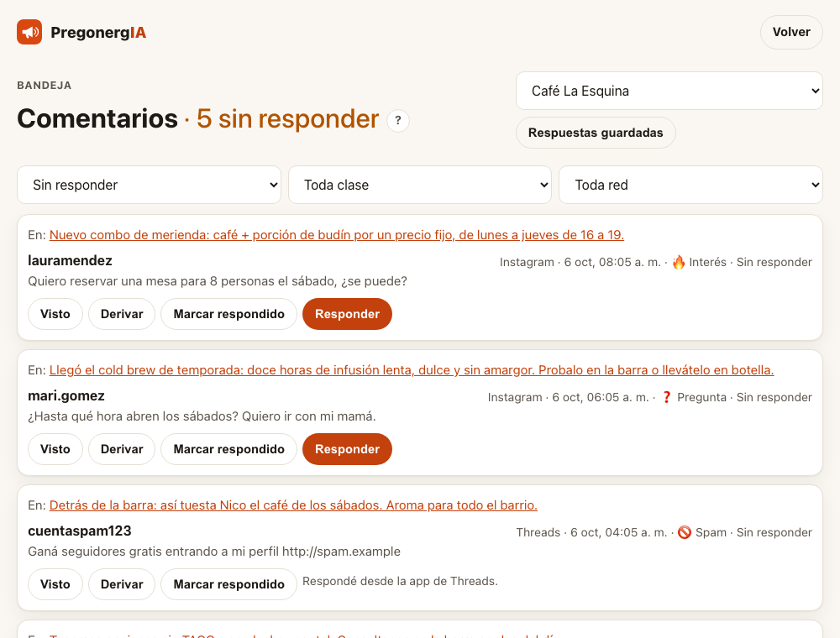Click Responder on mari.gomez comment

point(347,449)
